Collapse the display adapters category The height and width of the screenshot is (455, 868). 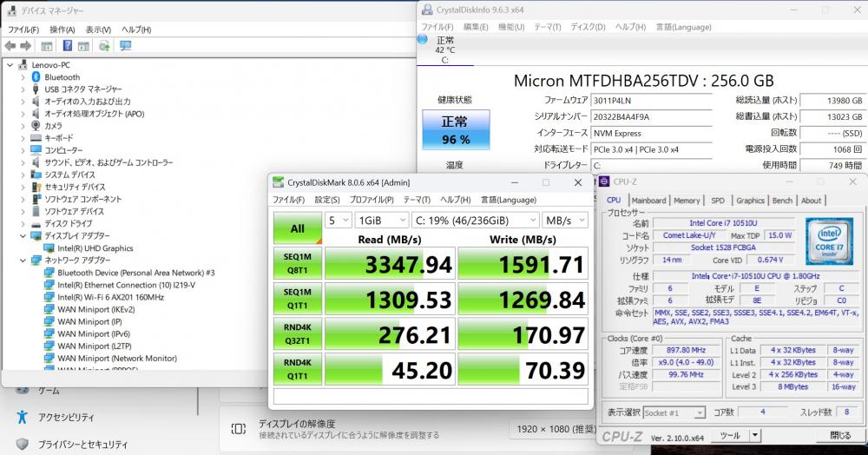(x=23, y=236)
